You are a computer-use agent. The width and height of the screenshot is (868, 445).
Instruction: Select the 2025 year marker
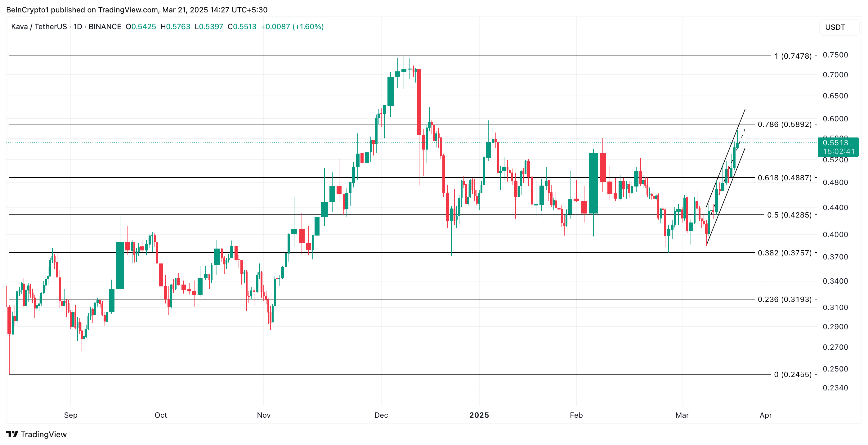479,415
